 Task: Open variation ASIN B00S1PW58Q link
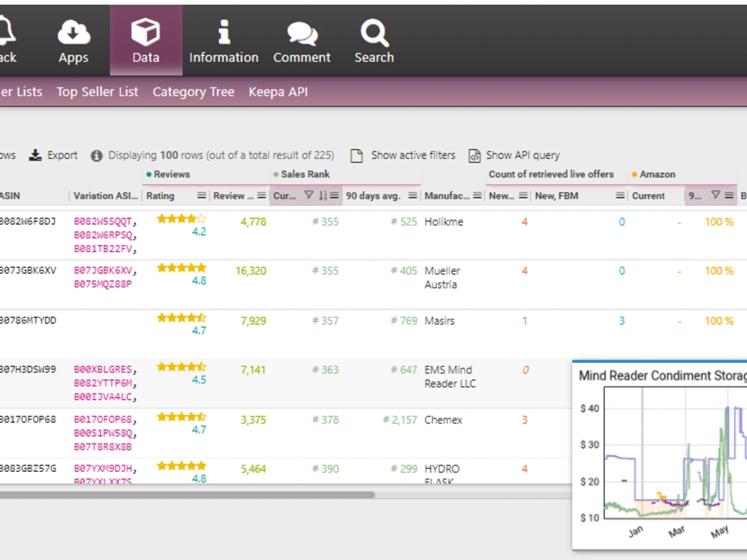tap(103, 433)
